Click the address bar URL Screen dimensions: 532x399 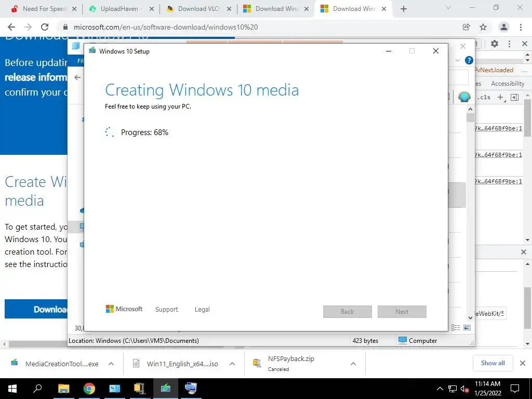[x=166, y=27]
